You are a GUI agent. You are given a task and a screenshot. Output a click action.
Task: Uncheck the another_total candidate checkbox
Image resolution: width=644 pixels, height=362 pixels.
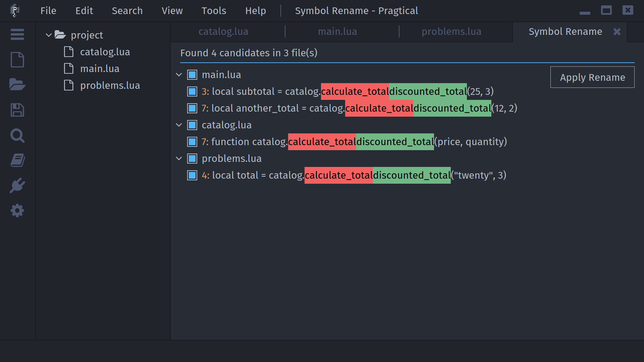point(192,108)
